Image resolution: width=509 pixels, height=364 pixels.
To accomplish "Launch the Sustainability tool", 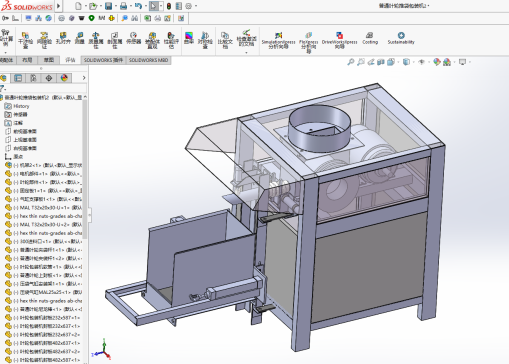I will 401,38.
